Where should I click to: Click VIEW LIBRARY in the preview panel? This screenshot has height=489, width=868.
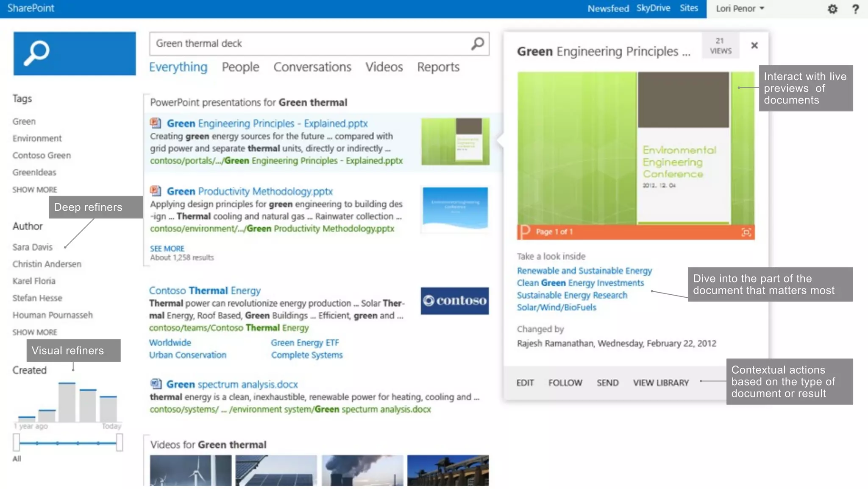pyautogui.click(x=661, y=383)
